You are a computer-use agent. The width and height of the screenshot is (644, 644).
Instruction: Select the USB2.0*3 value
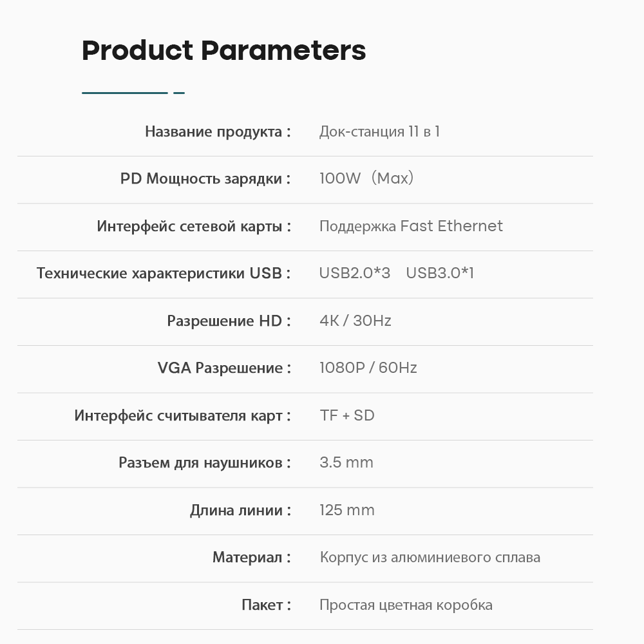tap(355, 273)
